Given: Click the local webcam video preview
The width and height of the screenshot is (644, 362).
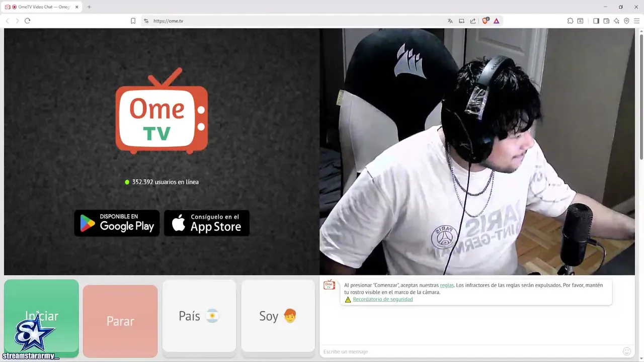Looking at the screenshot, I should pyautogui.click(x=477, y=151).
